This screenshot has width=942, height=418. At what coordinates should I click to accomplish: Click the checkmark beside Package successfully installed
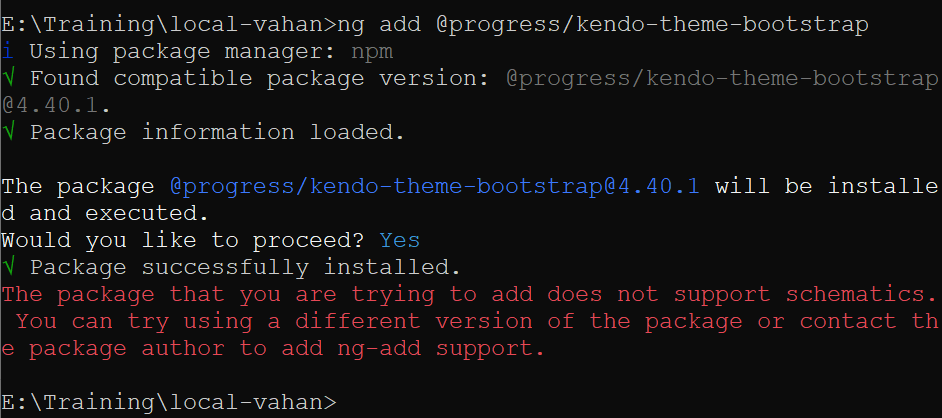pyautogui.click(x=9, y=267)
